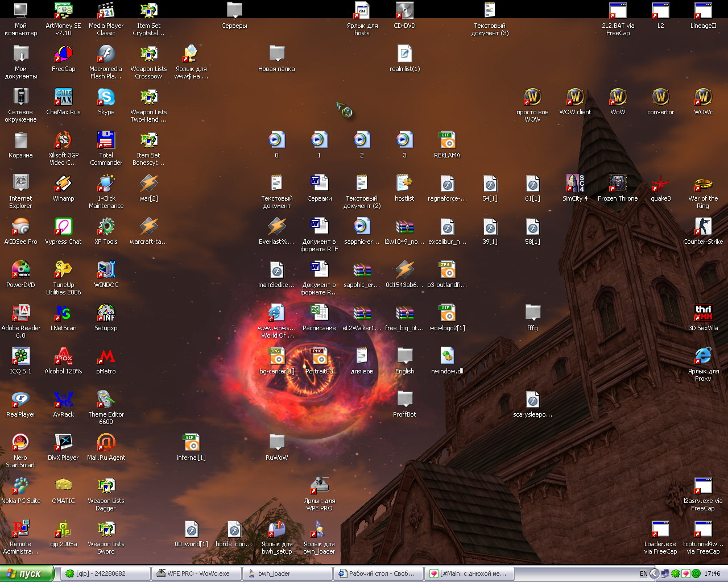
Task: Select the Ярлык для WPE PRO shortcut
Action: 319,494
